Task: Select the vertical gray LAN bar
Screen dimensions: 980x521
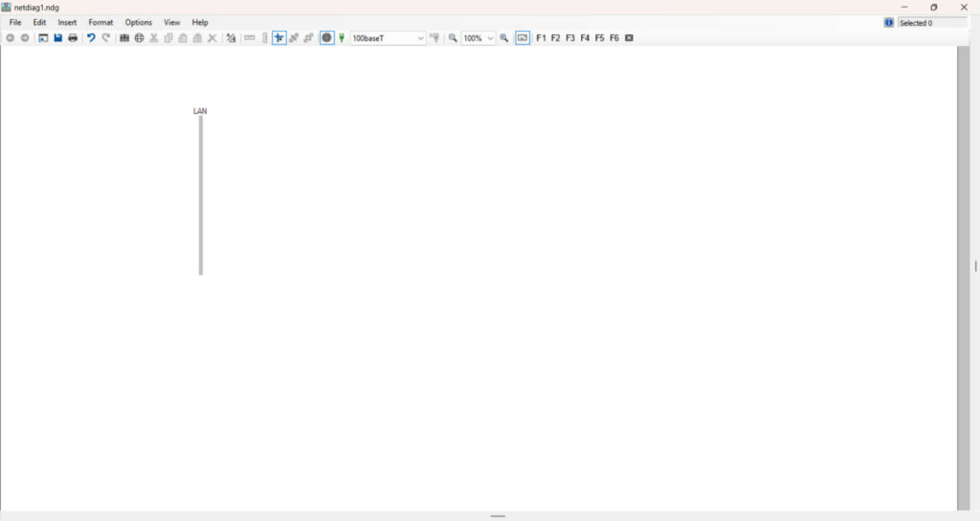Action: pyautogui.click(x=201, y=195)
